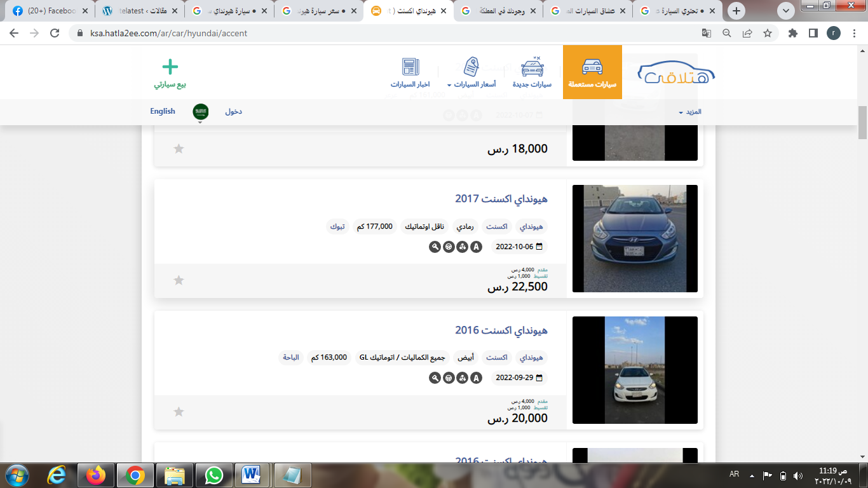Click the air conditioning icon on 2016 white listing
The width and height of the screenshot is (868, 488).
463,378
